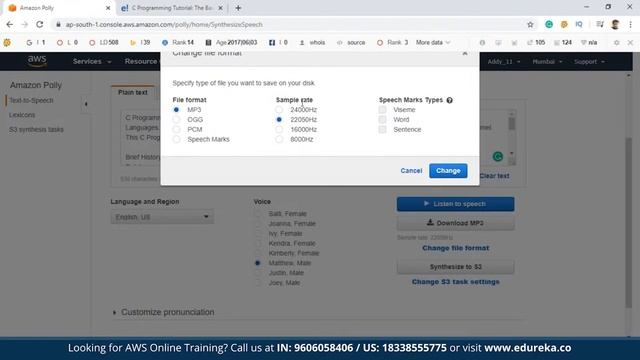The width and height of the screenshot is (640, 360).
Task: Choose 16000Hz sample rate
Action: pos(279,129)
